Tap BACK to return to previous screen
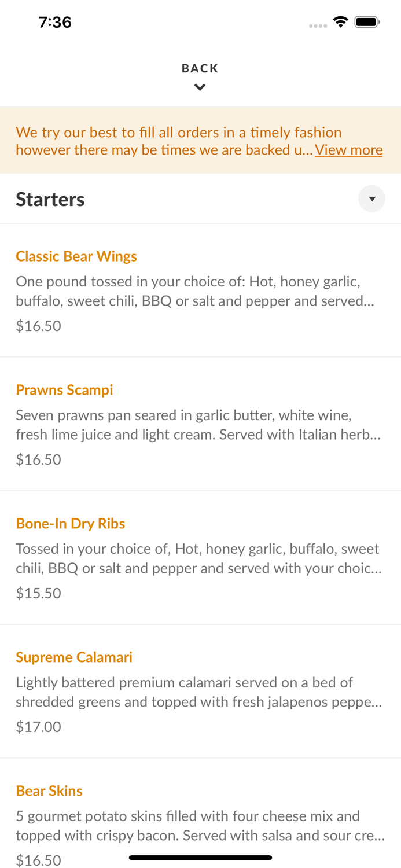This screenshot has width=401, height=868. tap(200, 68)
